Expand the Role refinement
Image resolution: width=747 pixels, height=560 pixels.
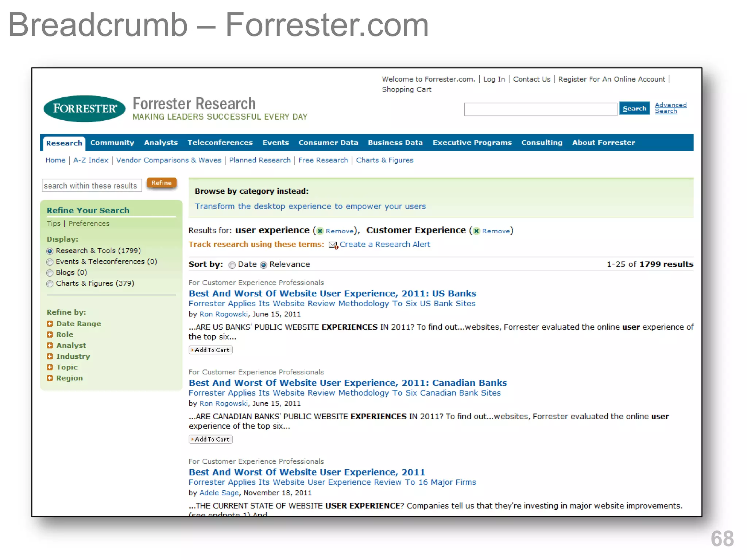pyautogui.click(x=50, y=335)
